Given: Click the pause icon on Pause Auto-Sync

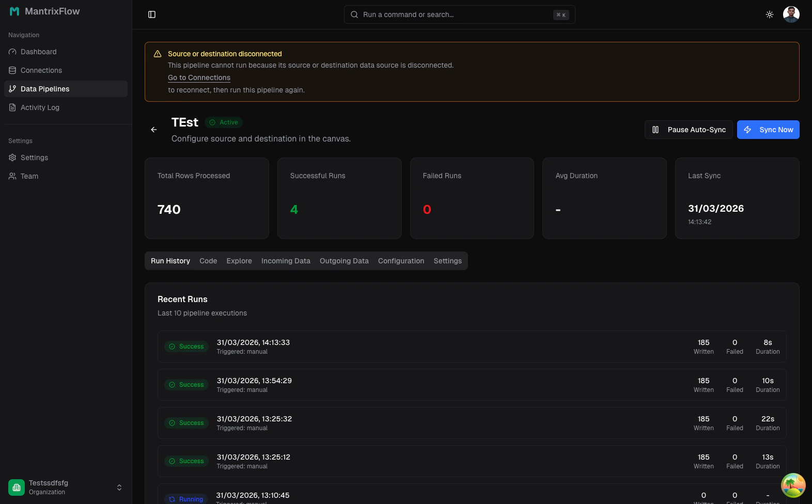Looking at the screenshot, I should 655,130.
